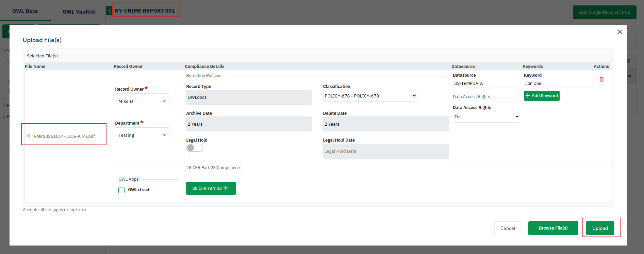Image resolution: width=644 pixels, height=254 pixels.
Task: Expand the Department dropdown
Action: pyautogui.click(x=142, y=135)
